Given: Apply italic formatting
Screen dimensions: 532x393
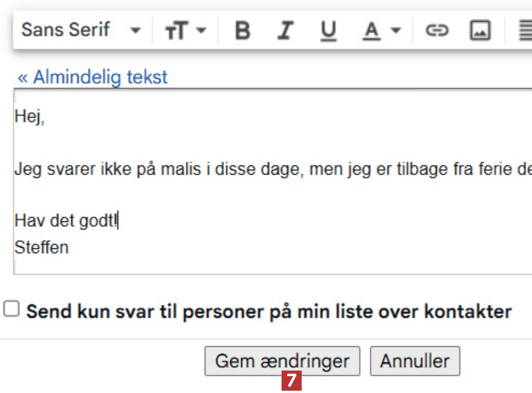Looking at the screenshot, I should (x=285, y=31).
